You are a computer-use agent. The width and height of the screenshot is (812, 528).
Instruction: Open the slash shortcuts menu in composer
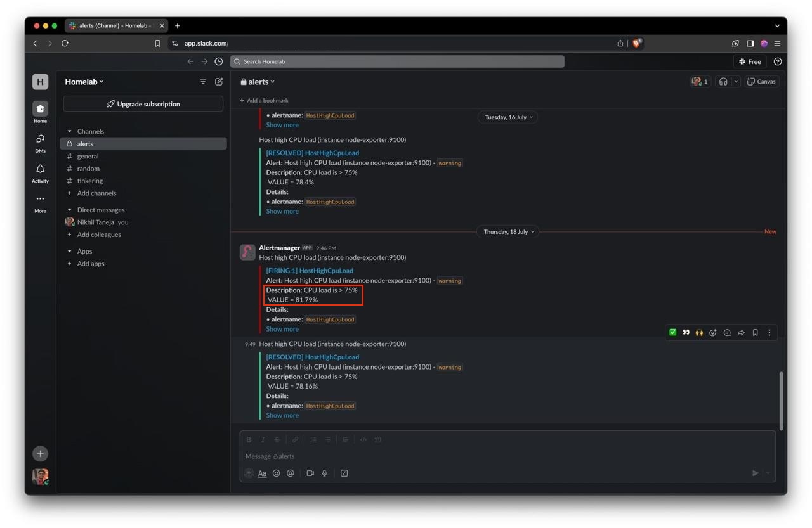click(344, 473)
